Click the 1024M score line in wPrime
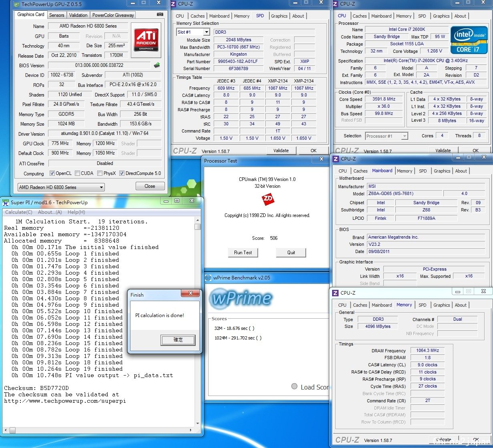The width and height of the screenshot is (493, 448). click(x=238, y=338)
